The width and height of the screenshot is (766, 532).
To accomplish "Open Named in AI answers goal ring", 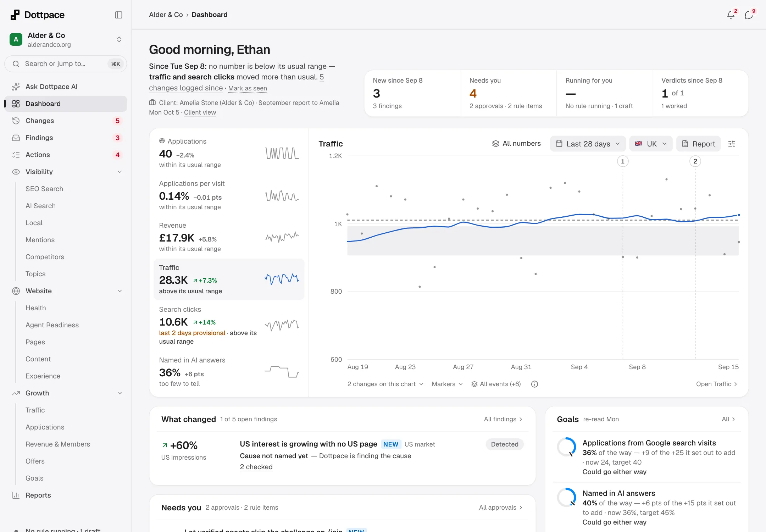I will (566, 497).
